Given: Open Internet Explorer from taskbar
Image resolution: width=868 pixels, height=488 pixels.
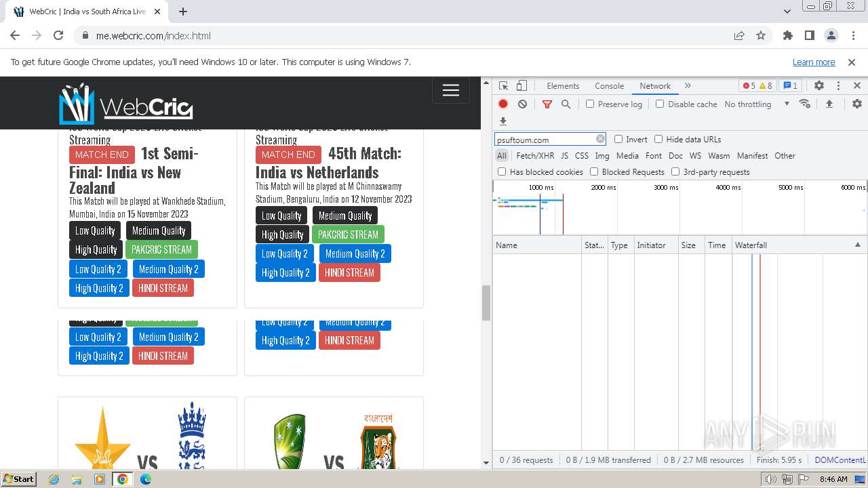Looking at the screenshot, I should tap(54, 479).
